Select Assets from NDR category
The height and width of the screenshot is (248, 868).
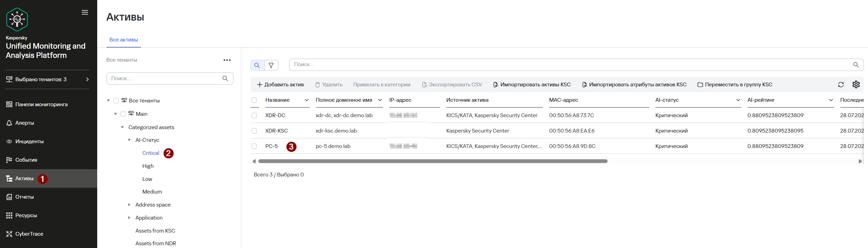(155, 243)
